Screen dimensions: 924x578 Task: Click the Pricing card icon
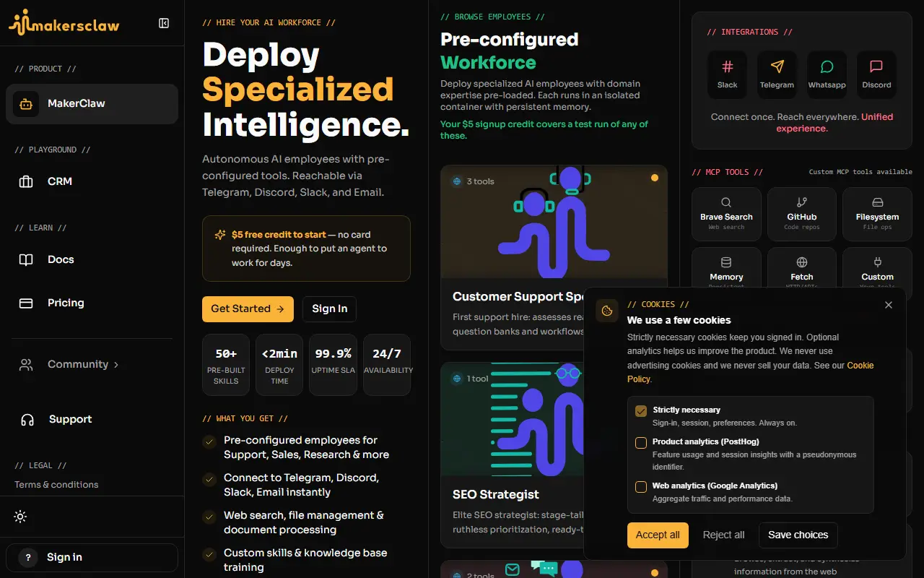(x=26, y=303)
